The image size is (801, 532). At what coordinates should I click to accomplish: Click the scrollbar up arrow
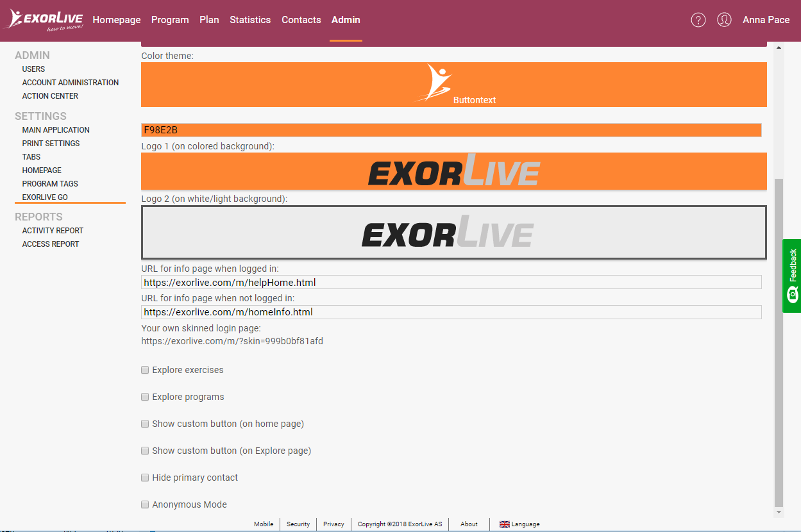pos(779,48)
